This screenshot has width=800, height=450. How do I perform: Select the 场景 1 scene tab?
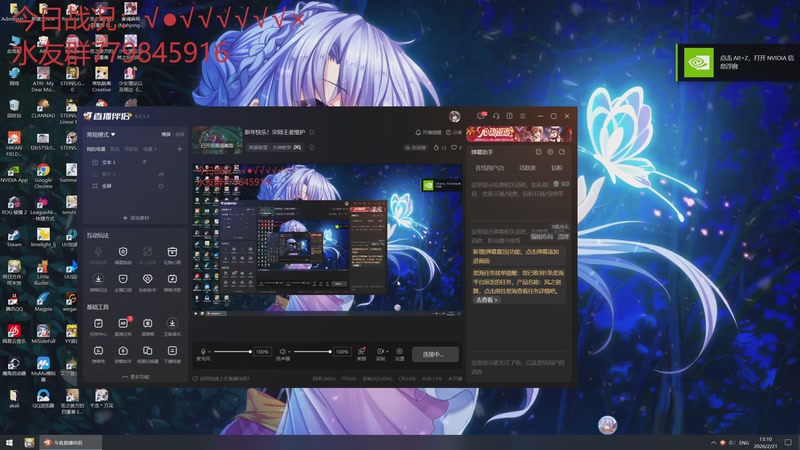point(149,149)
